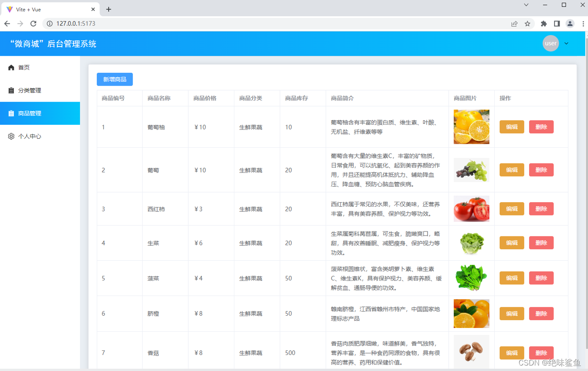Open the browser tab search chevron
The height and width of the screenshot is (371, 588).
tap(526, 5)
